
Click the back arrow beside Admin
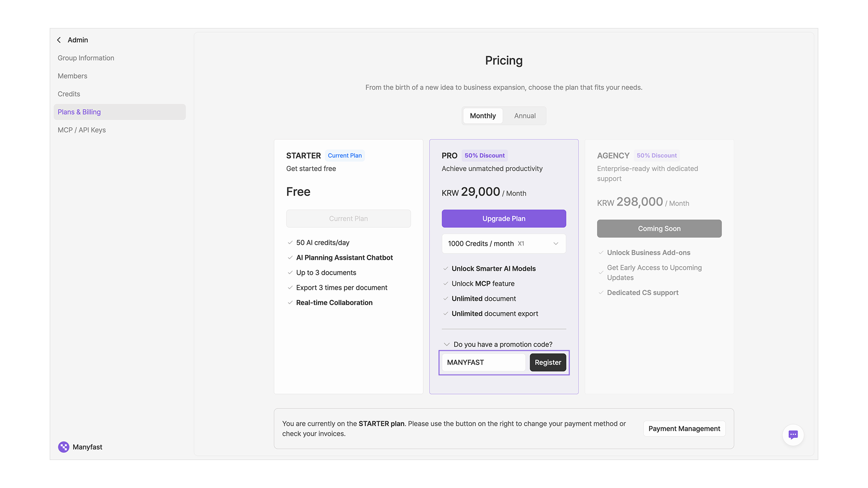(x=59, y=40)
